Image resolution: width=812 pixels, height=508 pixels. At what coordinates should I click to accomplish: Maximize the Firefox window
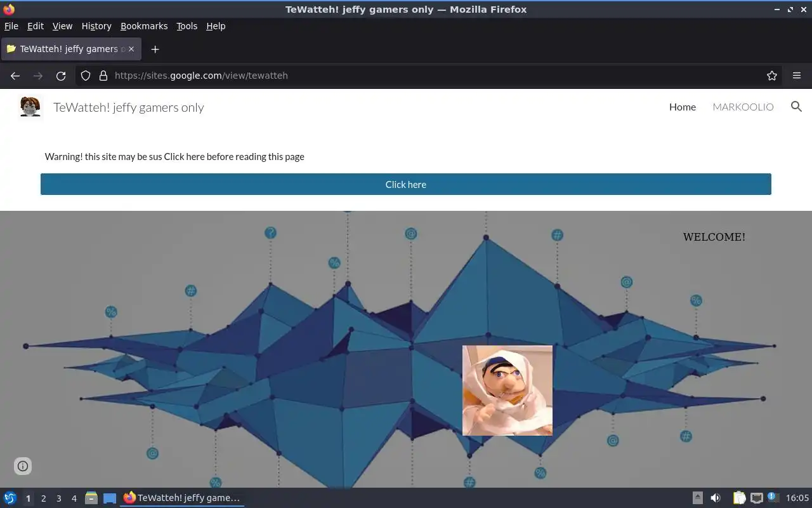coord(790,10)
